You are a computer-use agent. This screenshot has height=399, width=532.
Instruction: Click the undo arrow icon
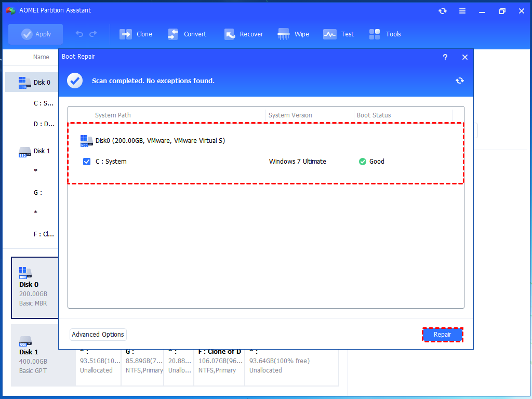coord(79,34)
